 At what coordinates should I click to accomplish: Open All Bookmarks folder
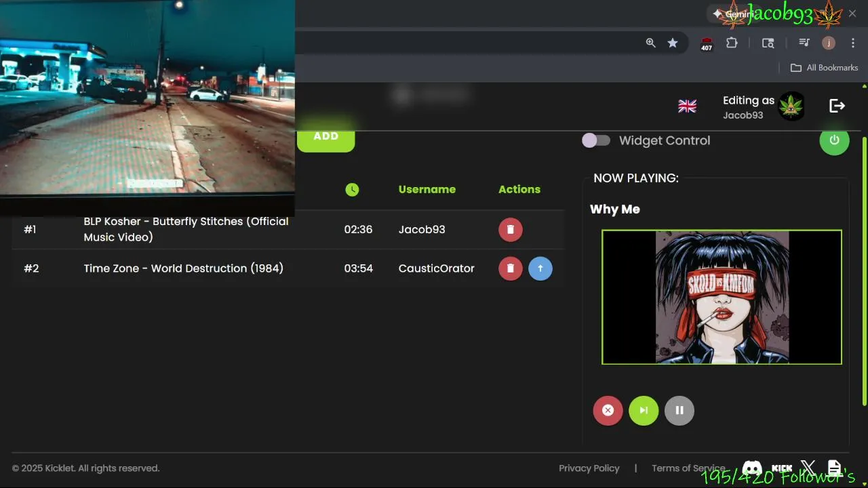coord(825,68)
